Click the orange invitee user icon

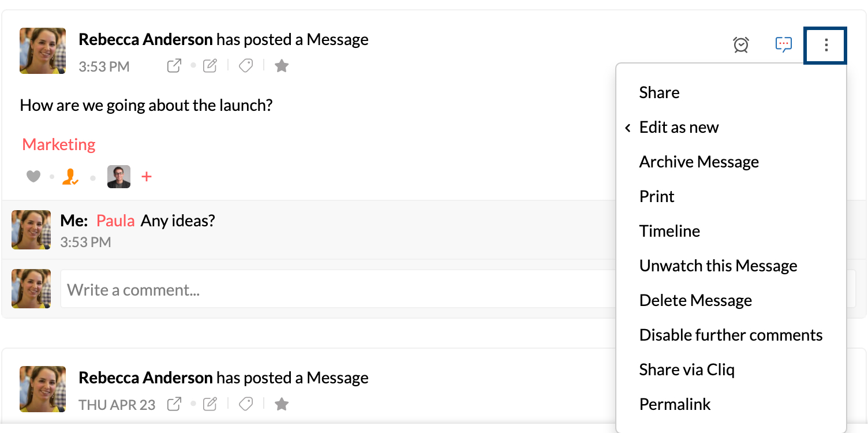[x=70, y=177]
